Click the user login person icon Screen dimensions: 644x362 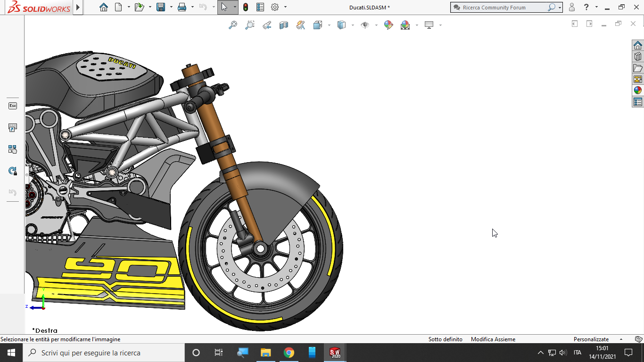tap(572, 7)
